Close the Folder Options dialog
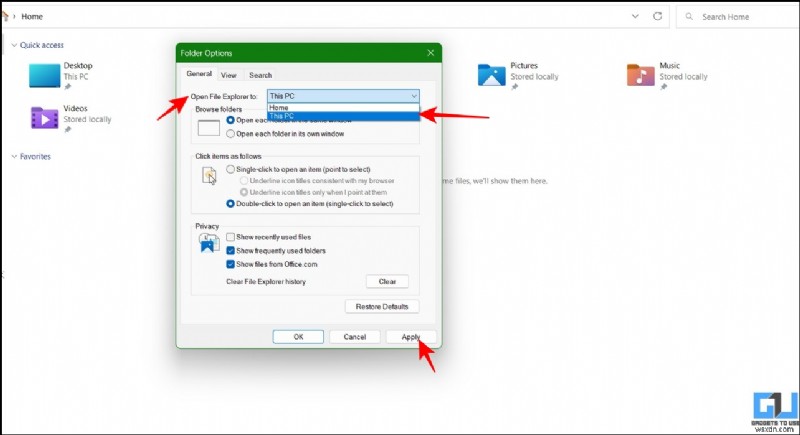 (x=431, y=53)
